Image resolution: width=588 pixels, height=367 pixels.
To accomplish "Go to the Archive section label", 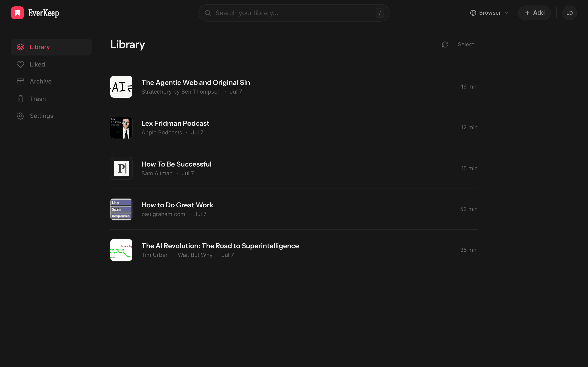I will pyautogui.click(x=41, y=81).
